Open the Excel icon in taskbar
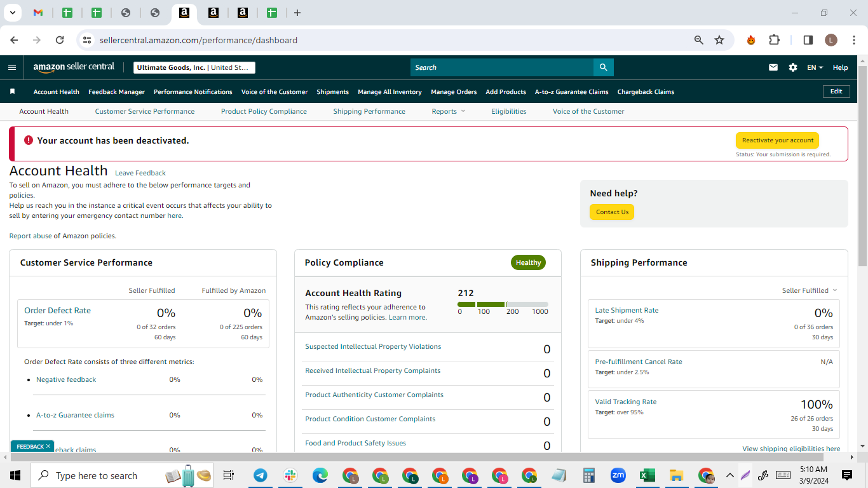868x488 pixels. [x=647, y=475]
